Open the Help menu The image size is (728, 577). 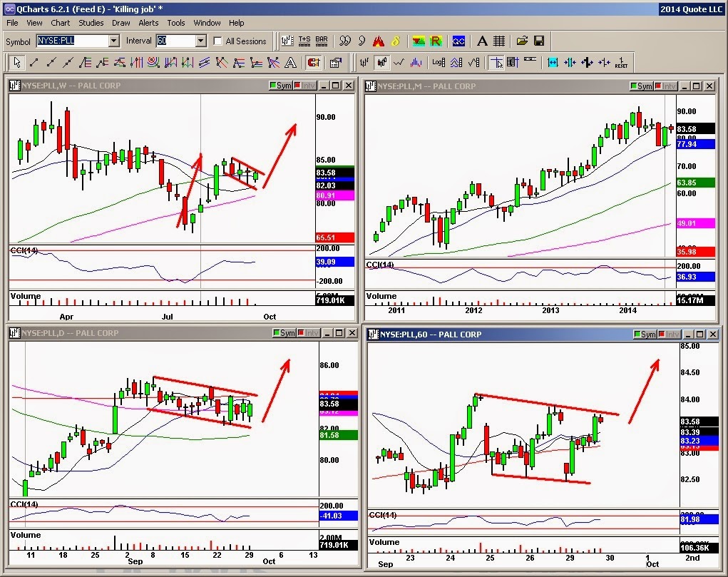(236, 23)
